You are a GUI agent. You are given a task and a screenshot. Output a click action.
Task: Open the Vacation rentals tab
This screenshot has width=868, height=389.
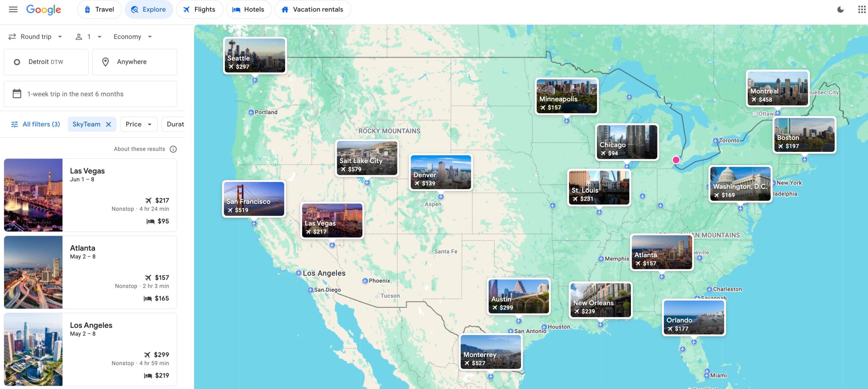point(313,9)
